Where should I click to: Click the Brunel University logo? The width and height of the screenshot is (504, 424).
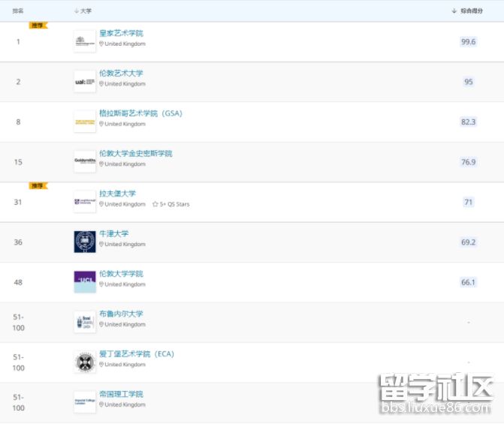coord(85,322)
